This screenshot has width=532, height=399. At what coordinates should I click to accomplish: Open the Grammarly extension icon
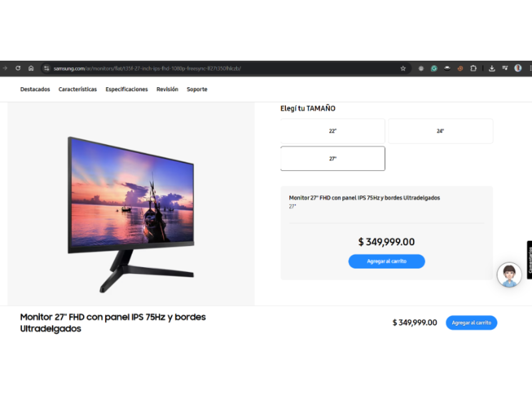tap(434, 69)
